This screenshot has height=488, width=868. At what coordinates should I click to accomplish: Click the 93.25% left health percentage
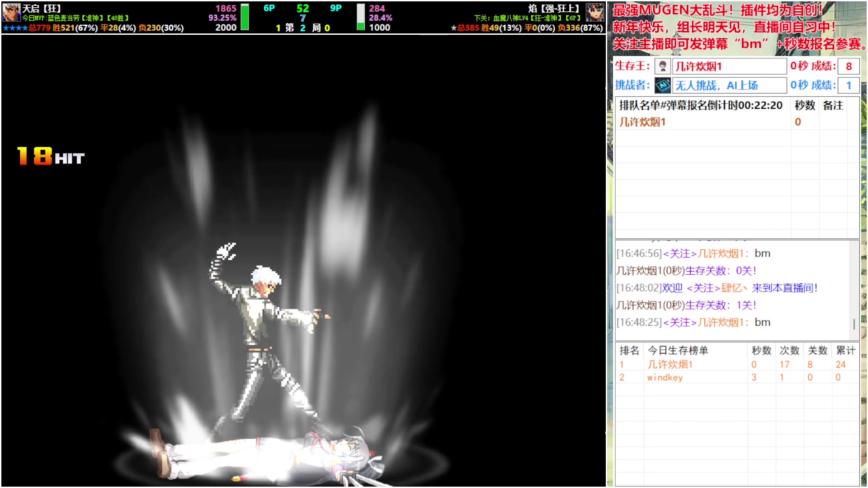[x=222, y=18]
